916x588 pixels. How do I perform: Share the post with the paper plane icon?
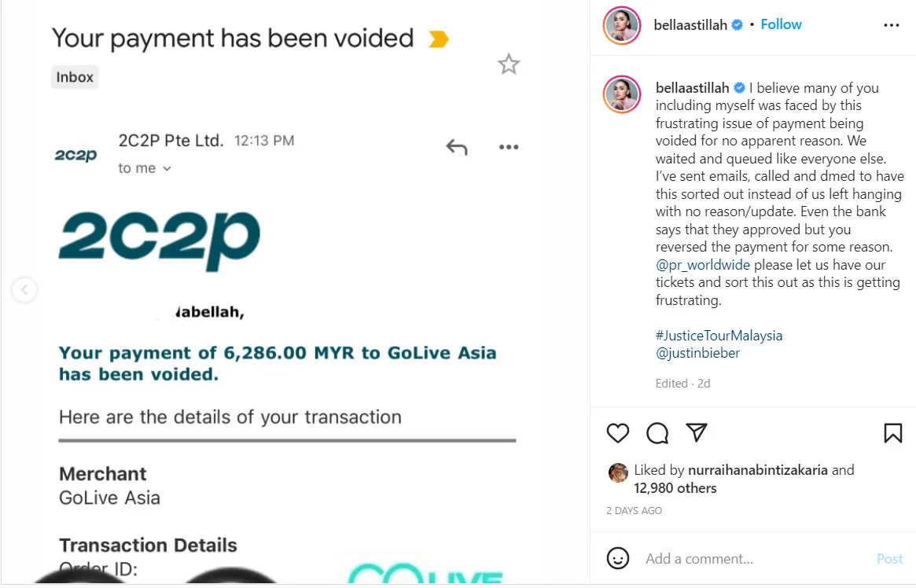click(697, 432)
